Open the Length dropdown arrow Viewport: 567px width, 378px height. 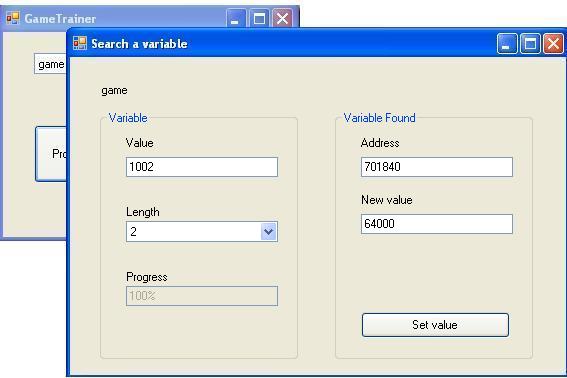268,232
